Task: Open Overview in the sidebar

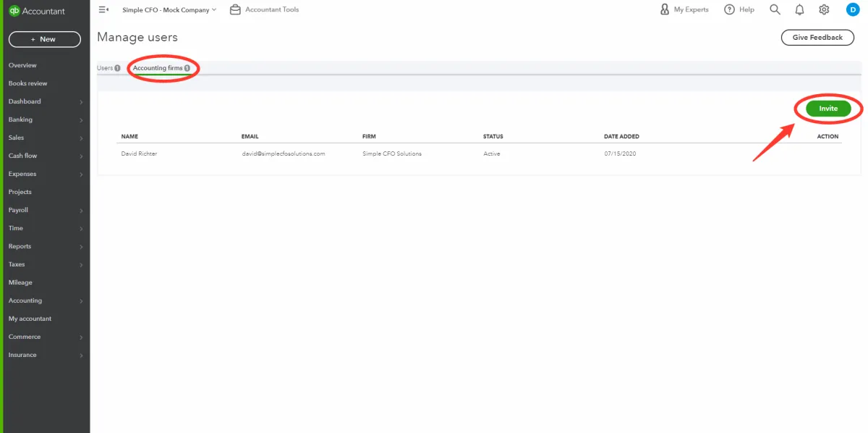Action: tap(22, 65)
